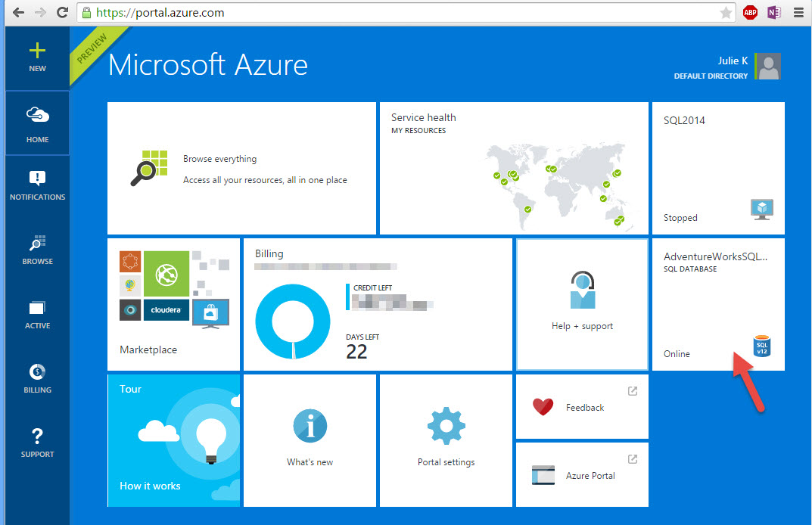
Task: Click the info icon on What's new
Action: tap(310, 426)
